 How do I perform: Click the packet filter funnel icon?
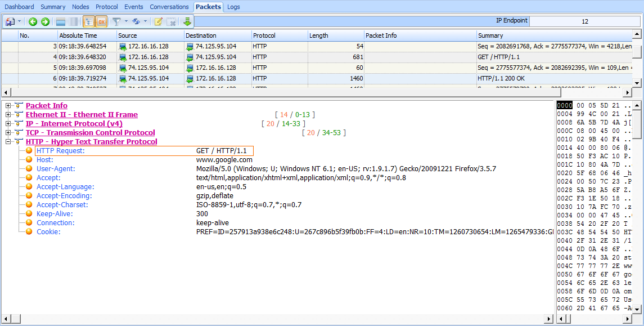(x=116, y=22)
